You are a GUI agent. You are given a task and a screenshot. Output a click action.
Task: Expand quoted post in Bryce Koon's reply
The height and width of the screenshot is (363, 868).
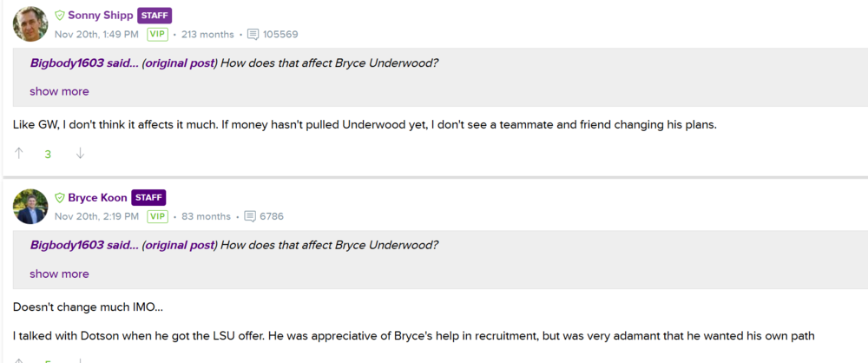(59, 274)
